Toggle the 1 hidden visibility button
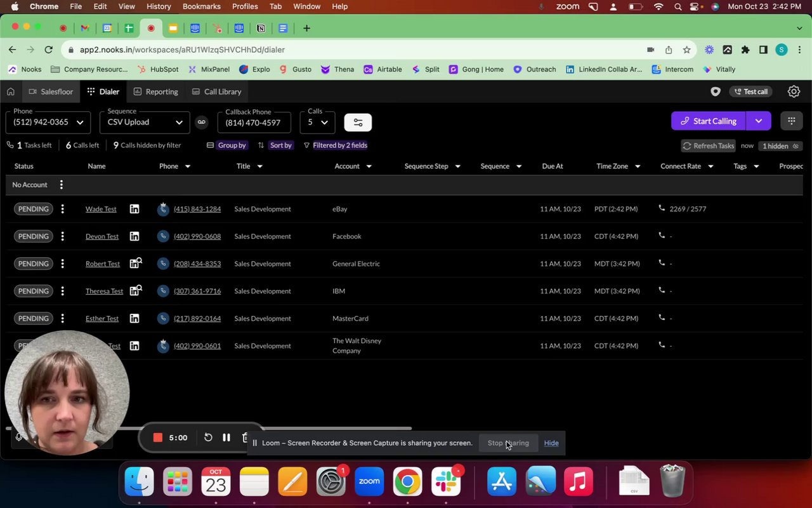Screen dimensions: 812x508 (780, 146)
